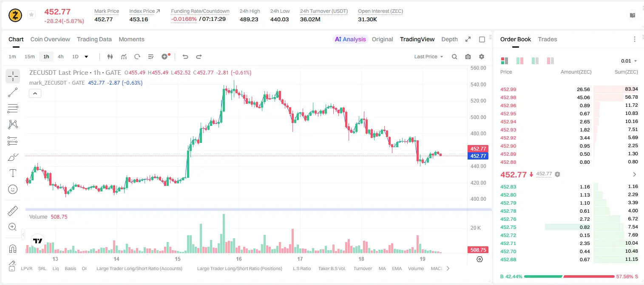Take a chart snapshot with camera icon
This screenshot has width=644, height=285.
[x=468, y=57]
